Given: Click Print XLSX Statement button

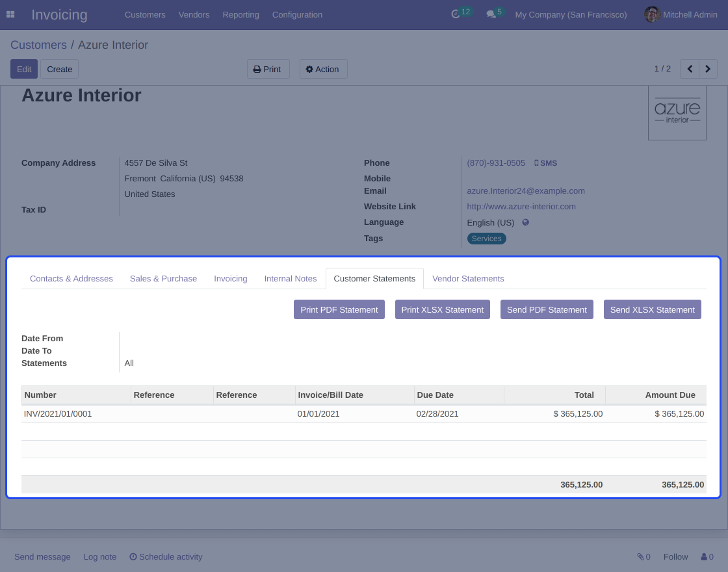Looking at the screenshot, I should click(443, 309).
